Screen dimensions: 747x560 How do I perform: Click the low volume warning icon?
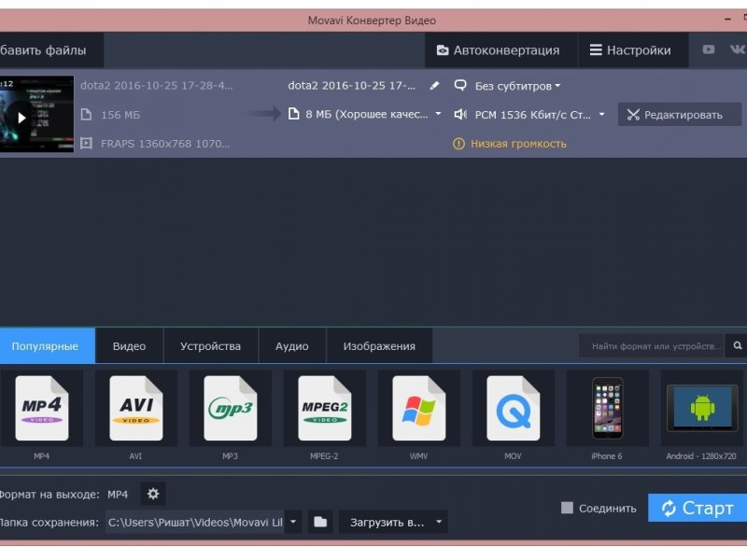458,144
